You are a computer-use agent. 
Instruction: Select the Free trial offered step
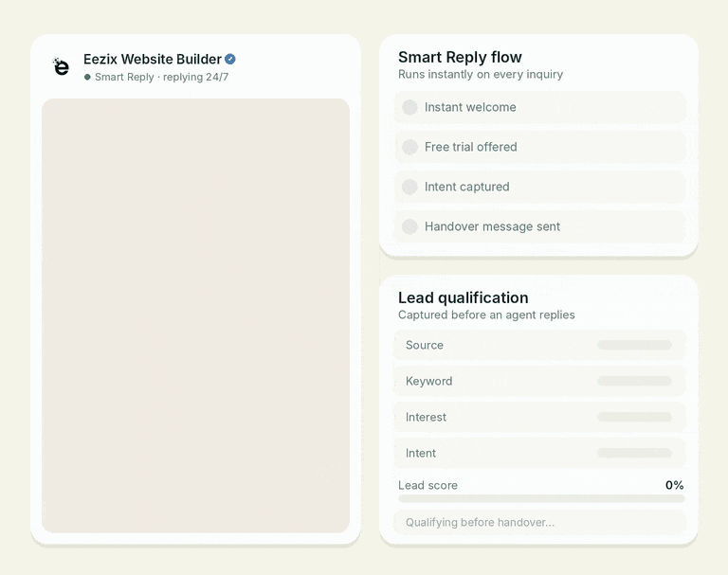(x=540, y=147)
